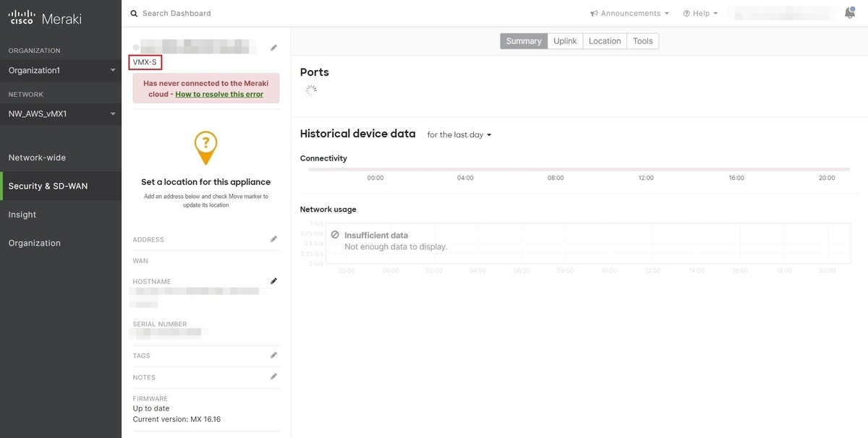The image size is (868, 438).
Task: Click 'Not enough data to display.' text
Action: tap(396, 246)
